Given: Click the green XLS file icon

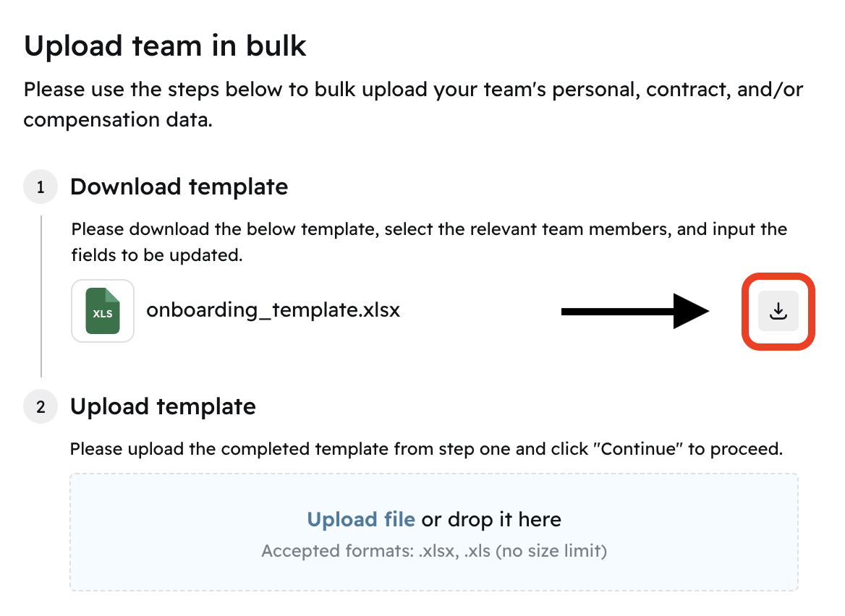Looking at the screenshot, I should [103, 311].
